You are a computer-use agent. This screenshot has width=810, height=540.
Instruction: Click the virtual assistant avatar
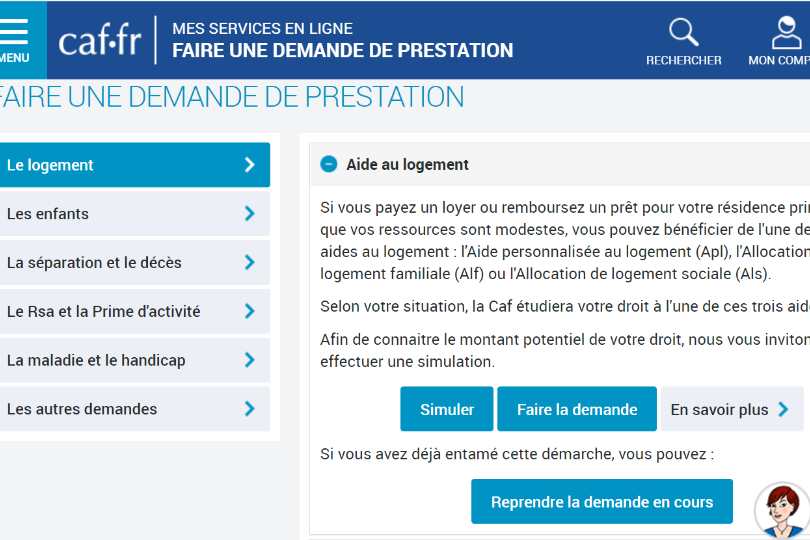(x=782, y=511)
